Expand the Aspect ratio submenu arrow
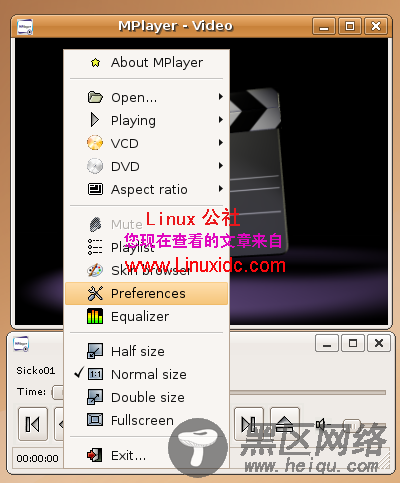Screen dimensions: 400x483 (x=221, y=189)
